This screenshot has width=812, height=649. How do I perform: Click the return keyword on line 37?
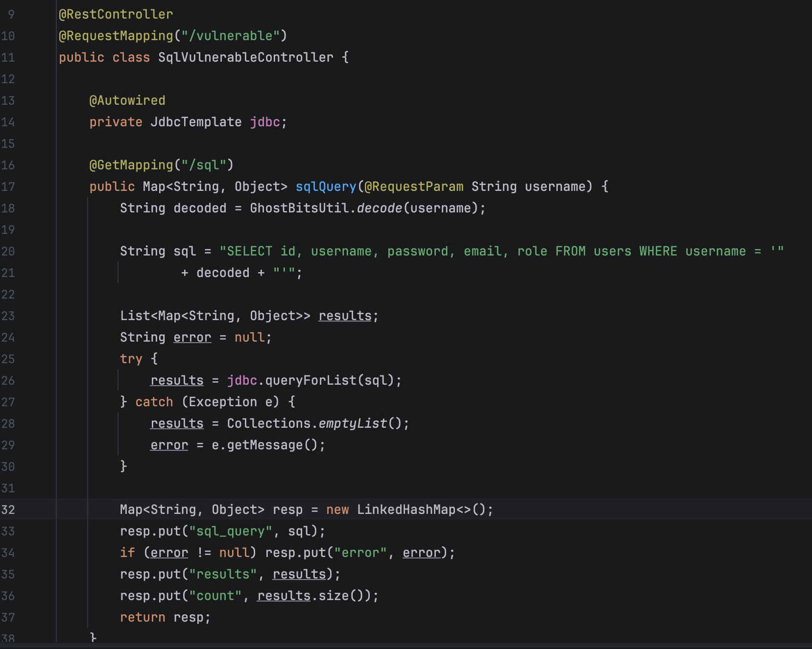(143, 617)
